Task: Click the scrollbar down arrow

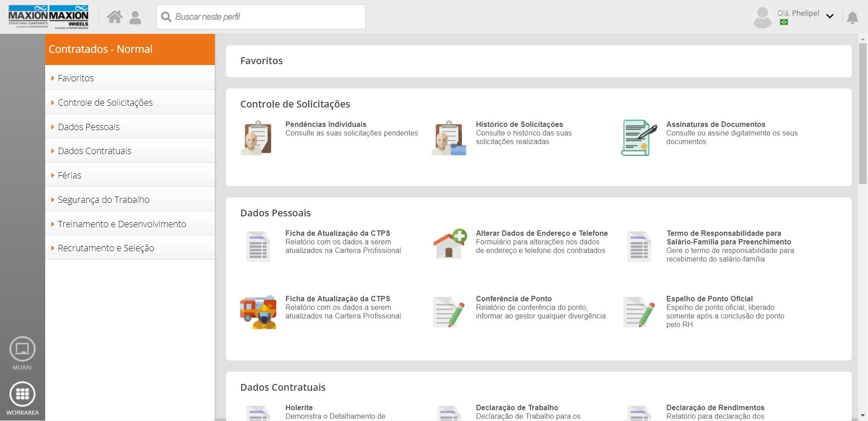Action: coord(863,416)
